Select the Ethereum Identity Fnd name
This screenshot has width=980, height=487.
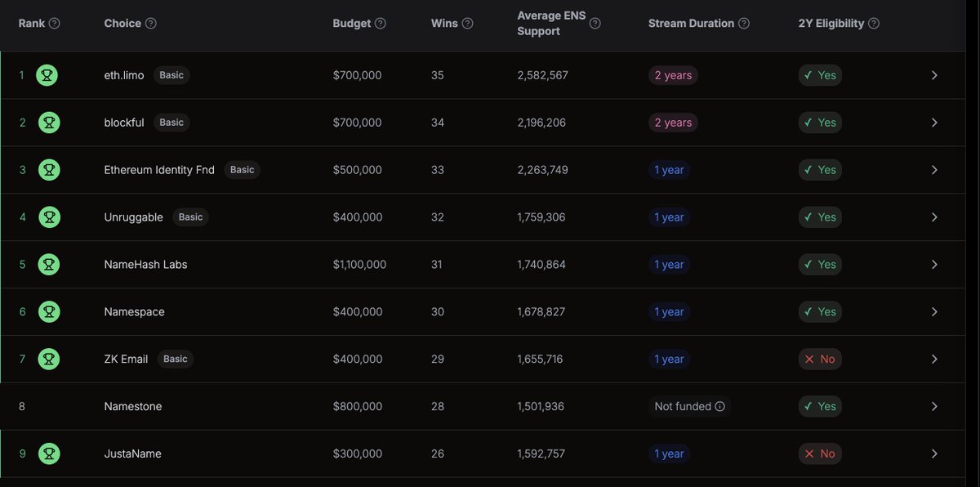(159, 170)
